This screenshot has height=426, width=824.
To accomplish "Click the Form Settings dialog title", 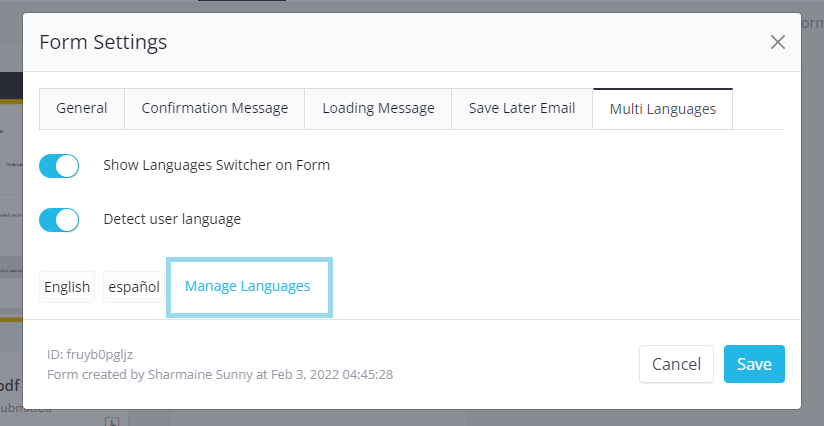I will point(103,42).
